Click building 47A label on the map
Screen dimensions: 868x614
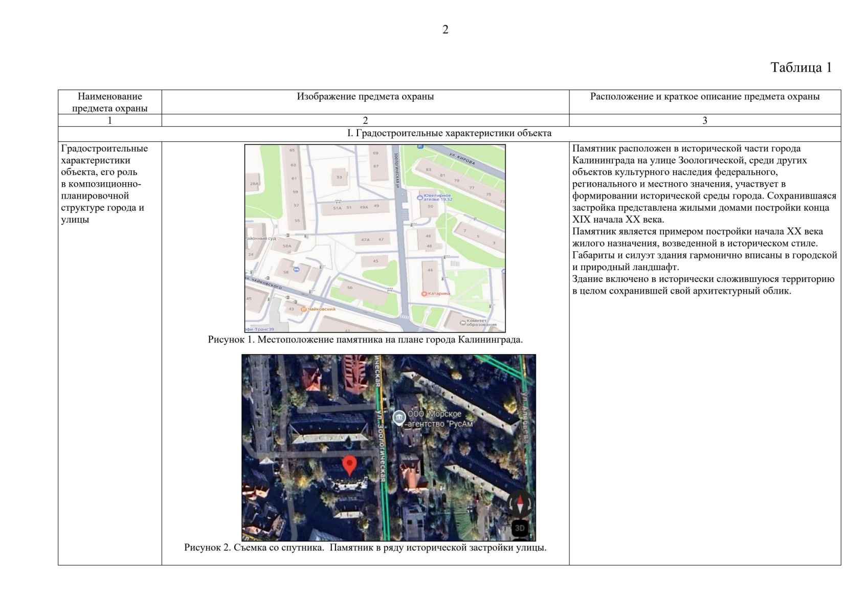click(x=365, y=239)
